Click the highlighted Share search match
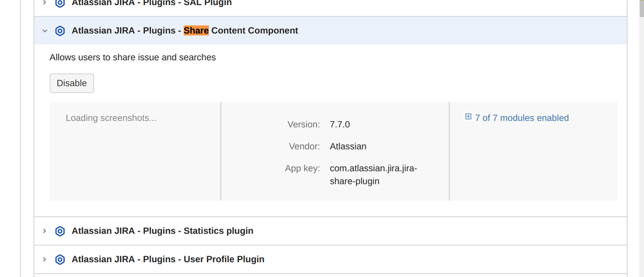Screen dimensions: 644x277 tap(196, 30)
